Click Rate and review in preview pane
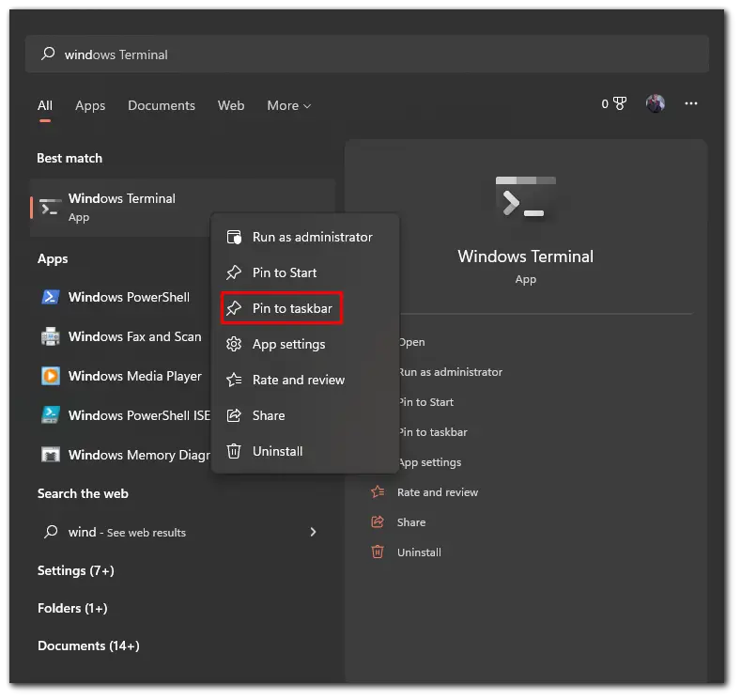The height and width of the screenshot is (700, 741). pyautogui.click(x=438, y=492)
